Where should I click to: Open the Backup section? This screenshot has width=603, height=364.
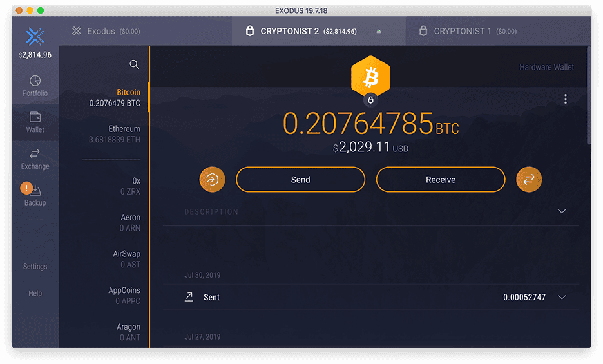35,195
